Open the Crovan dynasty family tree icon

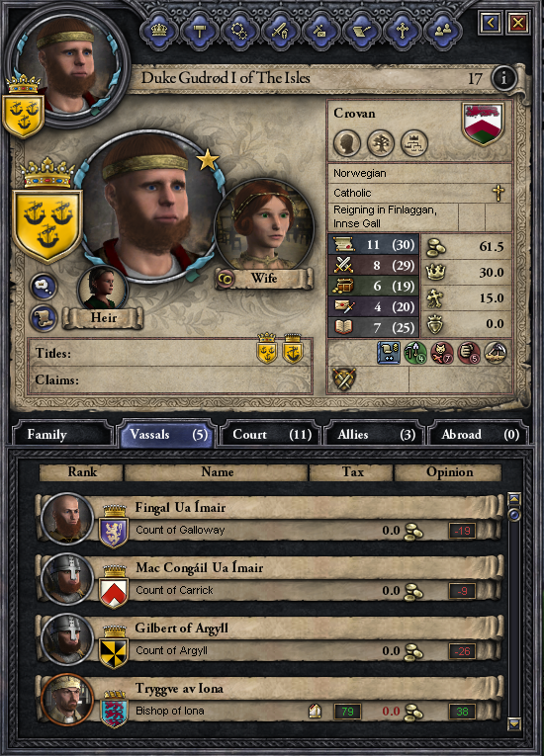point(381,143)
